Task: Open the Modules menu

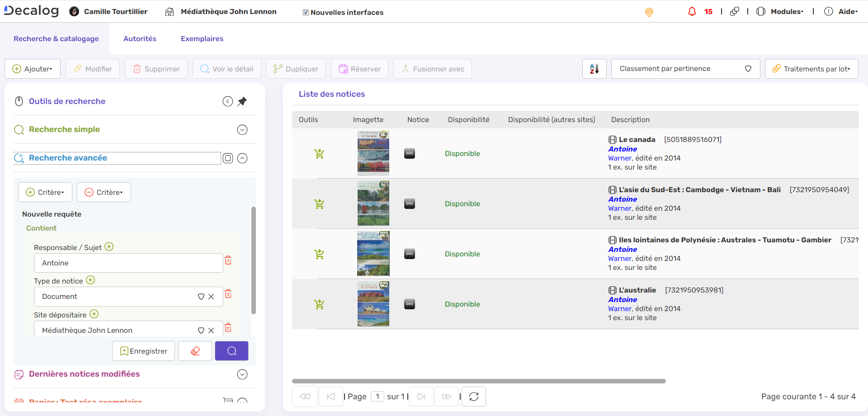Action: coord(786,12)
